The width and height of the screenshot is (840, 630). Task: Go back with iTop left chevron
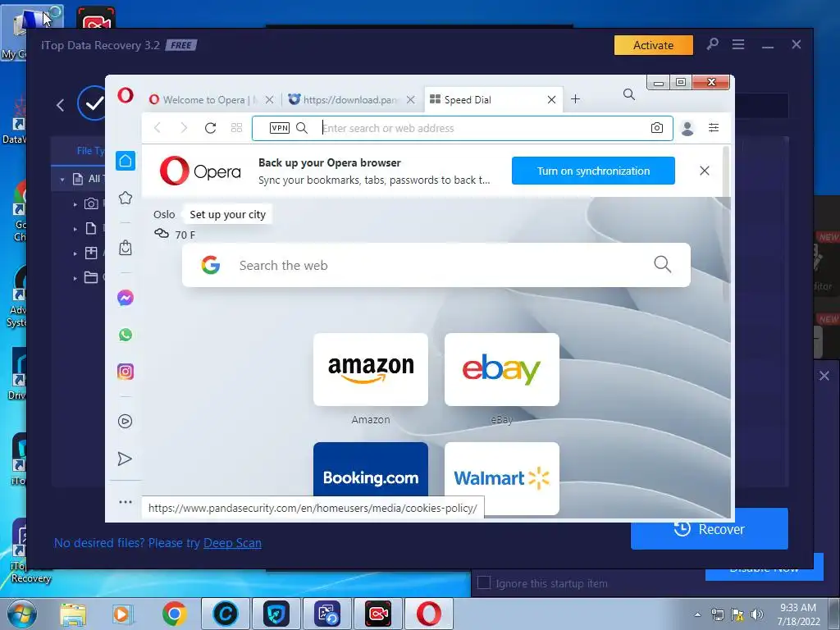pos(61,105)
